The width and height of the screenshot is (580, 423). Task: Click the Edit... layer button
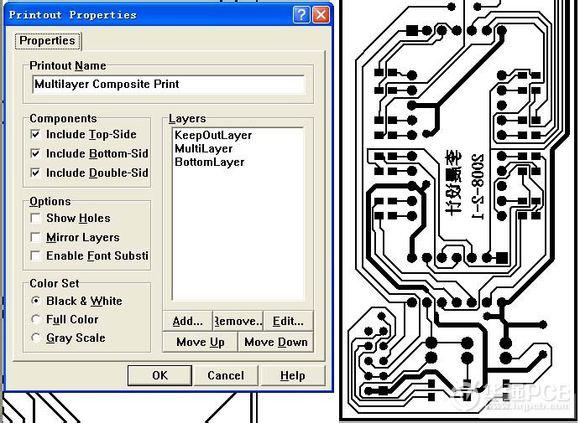pos(288,321)
